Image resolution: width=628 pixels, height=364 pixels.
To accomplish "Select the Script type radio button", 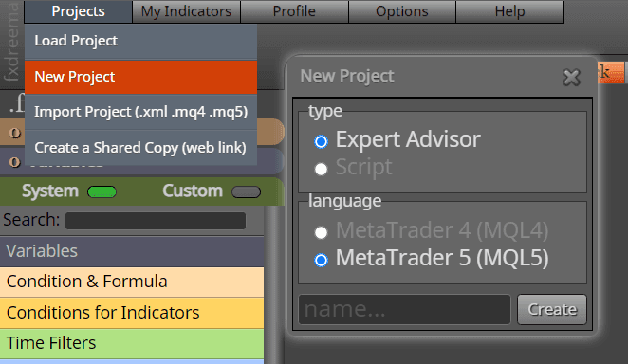I will tap(321, 169).
